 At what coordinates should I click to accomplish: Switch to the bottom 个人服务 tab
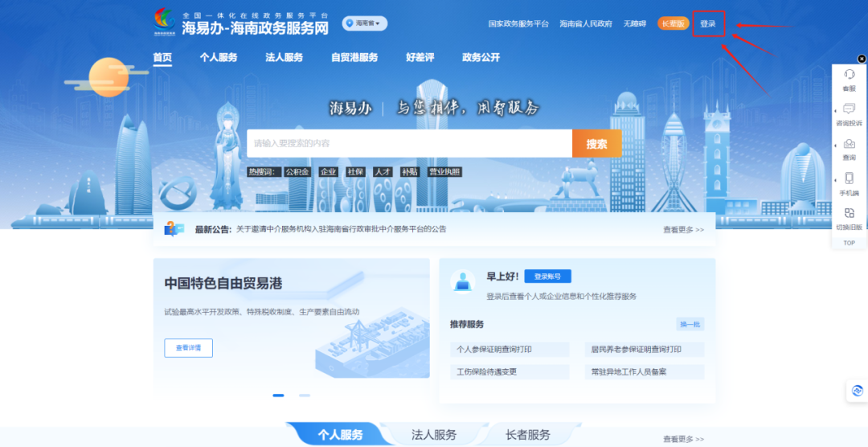pyautogui.click(x=340, y=435)
